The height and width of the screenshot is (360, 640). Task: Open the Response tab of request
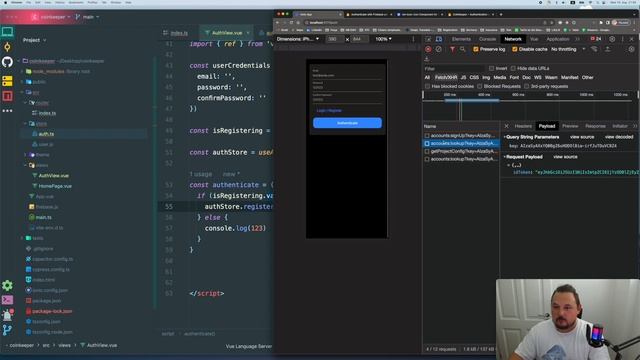click(x=596, y=126)
